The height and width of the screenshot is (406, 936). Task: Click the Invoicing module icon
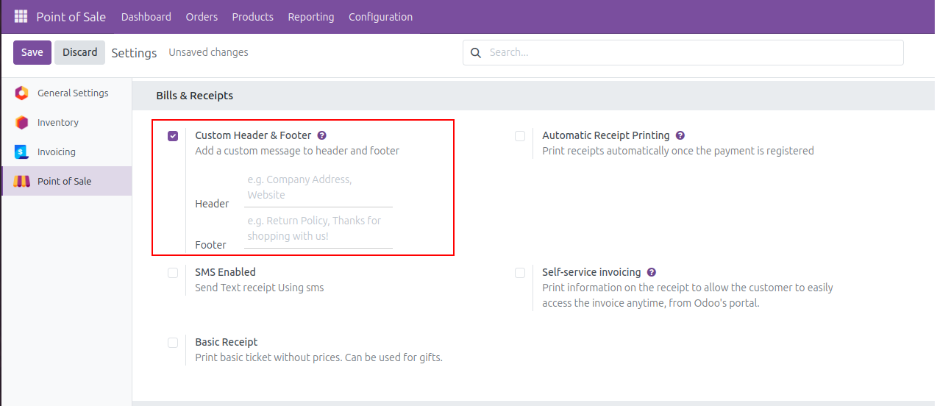point(22,152)
